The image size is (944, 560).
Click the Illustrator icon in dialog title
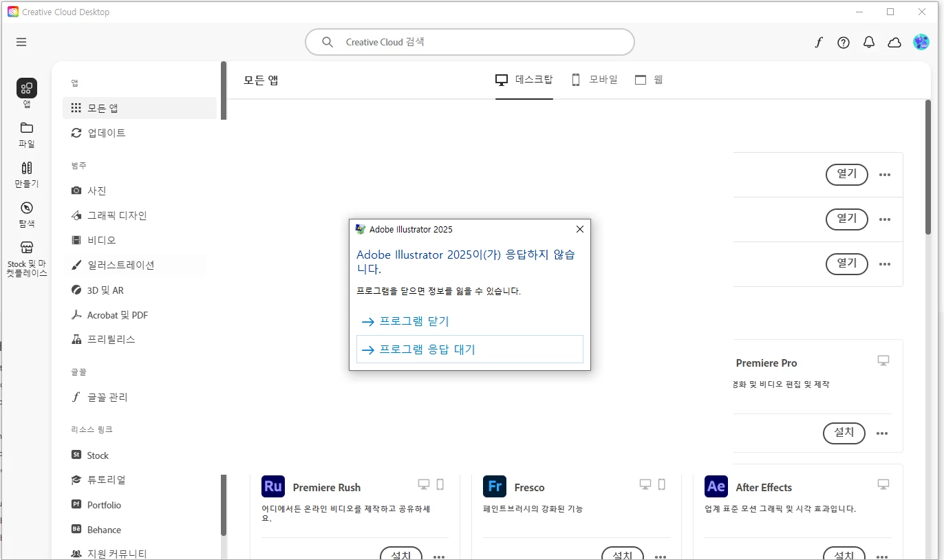pos(360,229)
